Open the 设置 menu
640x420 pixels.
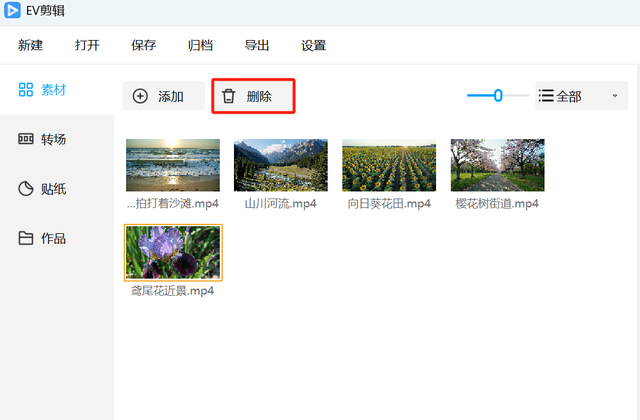pyautogui.click(x=313, y=45)
